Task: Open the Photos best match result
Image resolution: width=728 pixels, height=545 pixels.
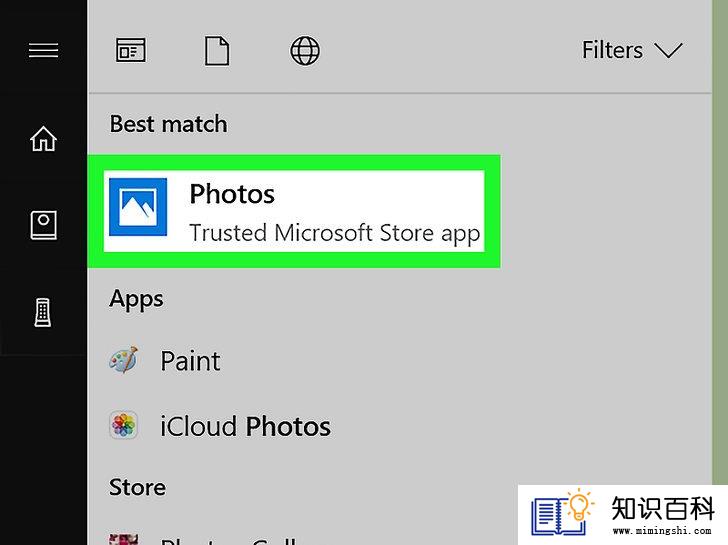Action: pyautogui.click(x=294, y=211)
